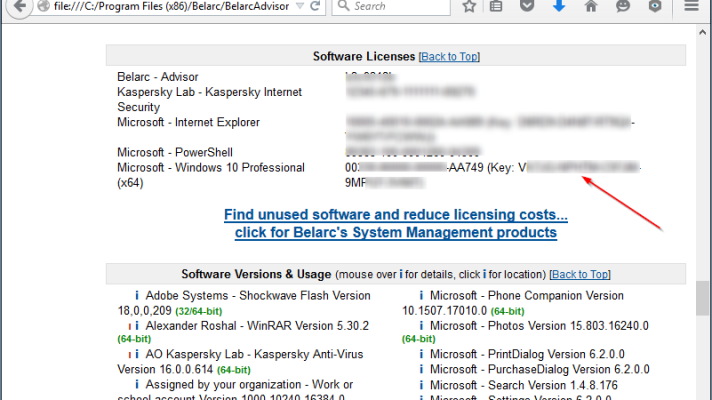Click the vertical scrollbar thumb
Screen dimensions: 712x400
tap(702, 297)
